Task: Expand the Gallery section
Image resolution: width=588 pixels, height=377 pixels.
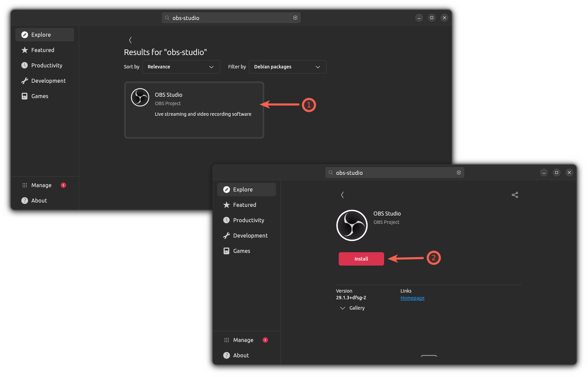Action: pos(352,308)
